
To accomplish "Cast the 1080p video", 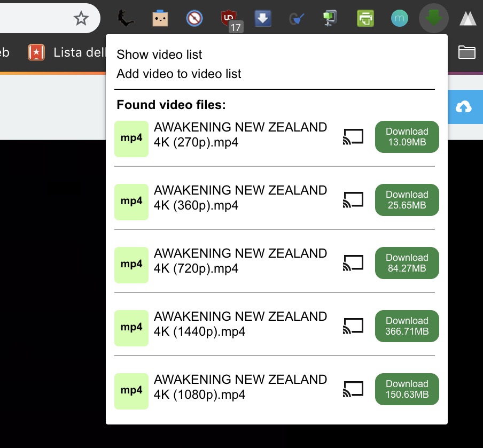I will (353, 389).
